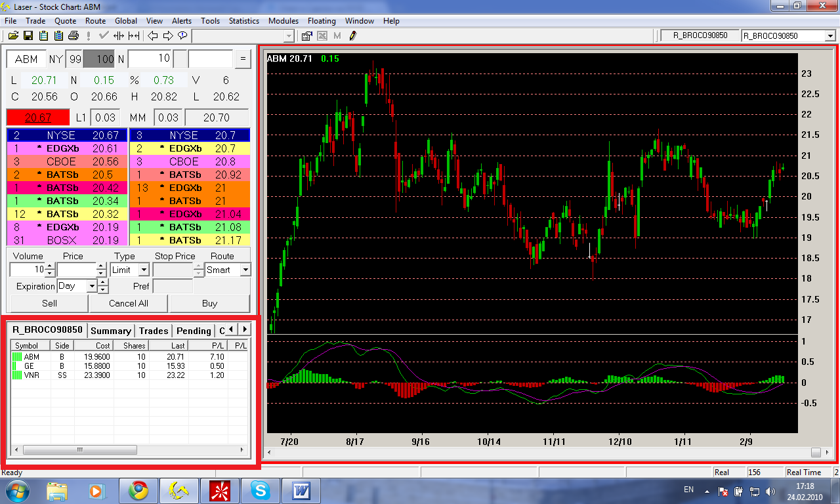Click the Action Center flag tray icon
Viewport: 840px width, 504px height.
point(724,491)
